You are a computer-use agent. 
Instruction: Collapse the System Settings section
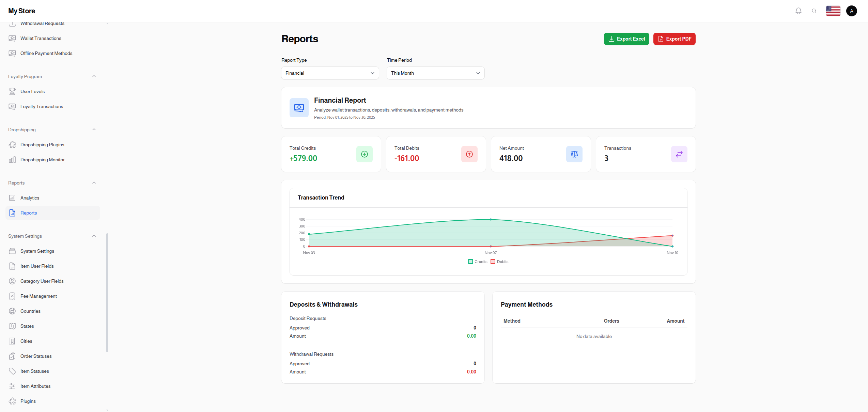point(94,236)
